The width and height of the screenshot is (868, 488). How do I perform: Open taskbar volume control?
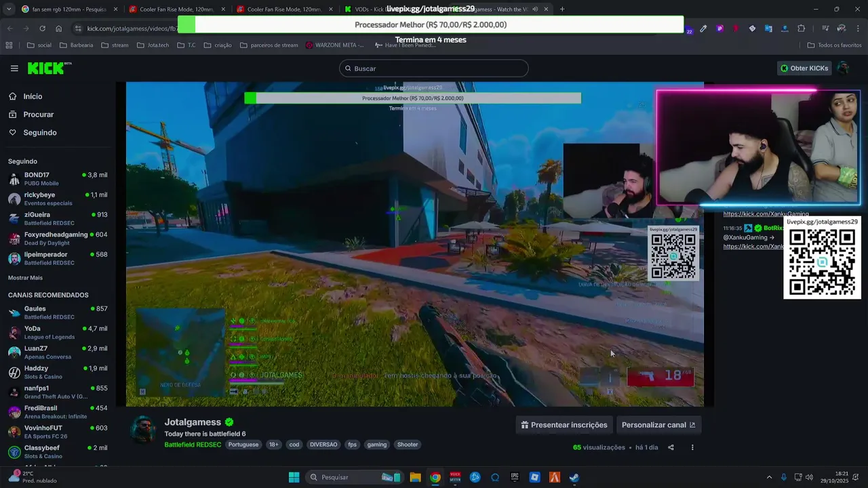pos(809,477)
